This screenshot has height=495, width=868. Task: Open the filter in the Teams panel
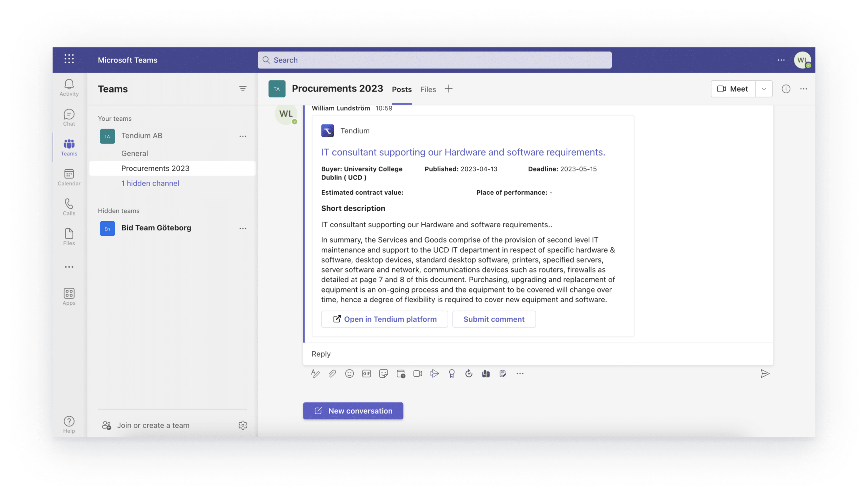click(x=243, y=89)
